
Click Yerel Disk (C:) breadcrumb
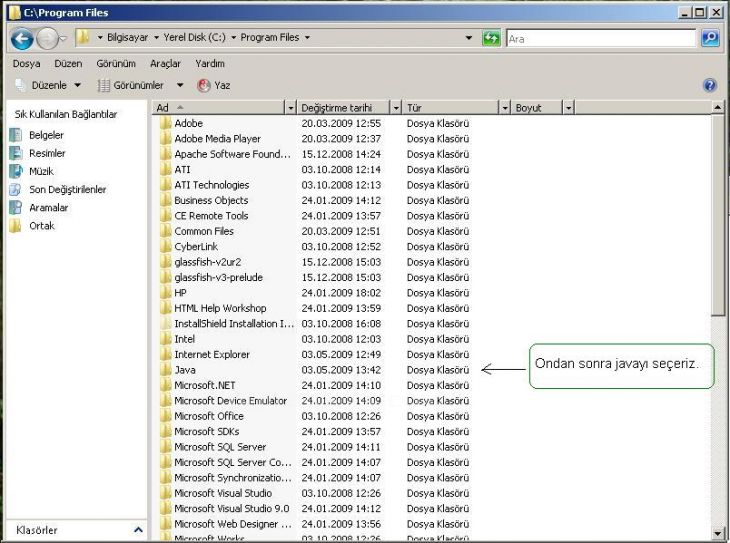[x=194, y=37]
